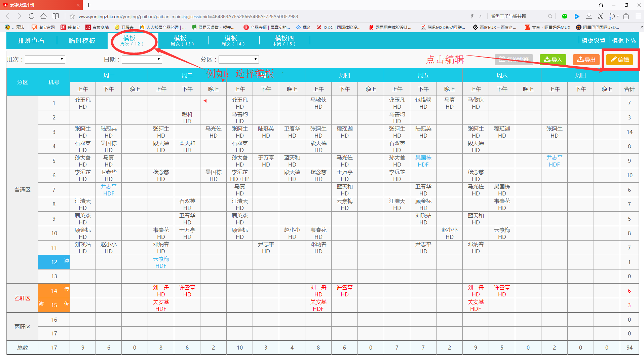This screenshot has height=361, width=644.
Task: Open the 模板设置 link
Action: (x=593, y=40)
